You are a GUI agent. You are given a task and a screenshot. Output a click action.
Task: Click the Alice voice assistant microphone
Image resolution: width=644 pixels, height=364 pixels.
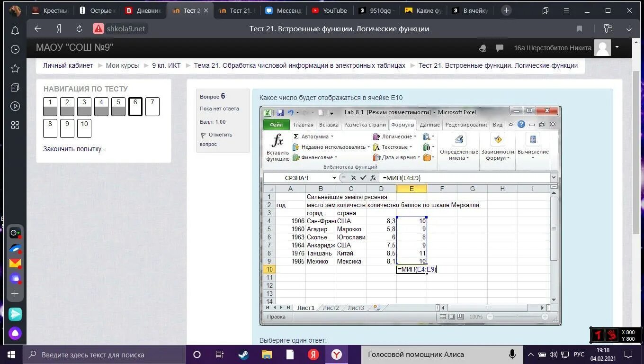point(512,355)
